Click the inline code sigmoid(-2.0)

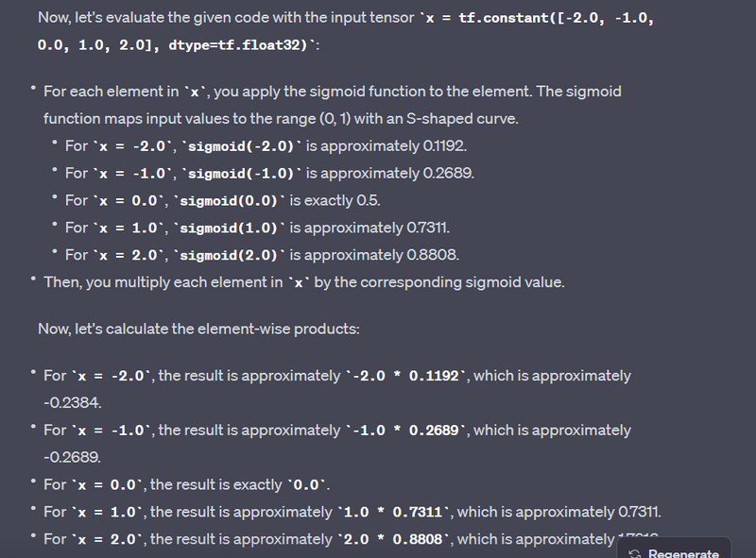tap(243, 145)
